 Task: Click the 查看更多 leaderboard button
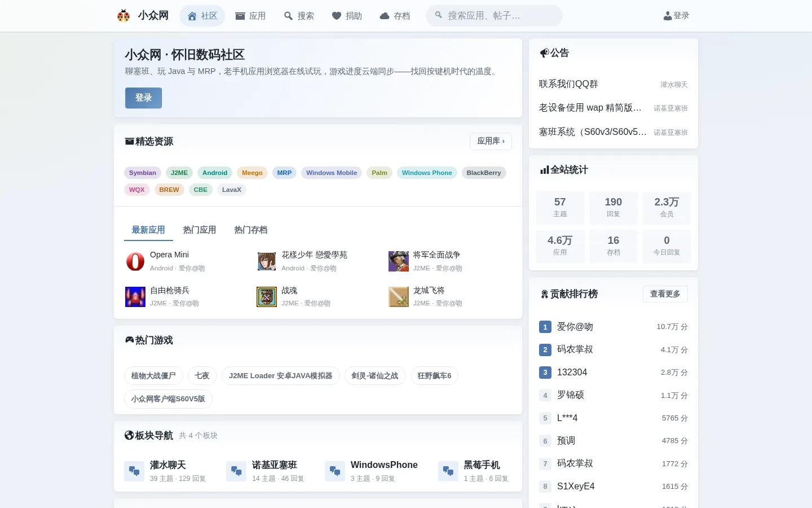pos(665,294)
